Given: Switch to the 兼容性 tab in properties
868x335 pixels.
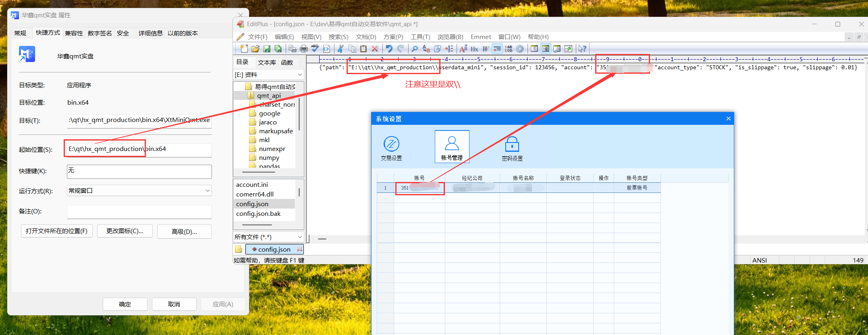Looking at the screenshot, I should point(74,33).
